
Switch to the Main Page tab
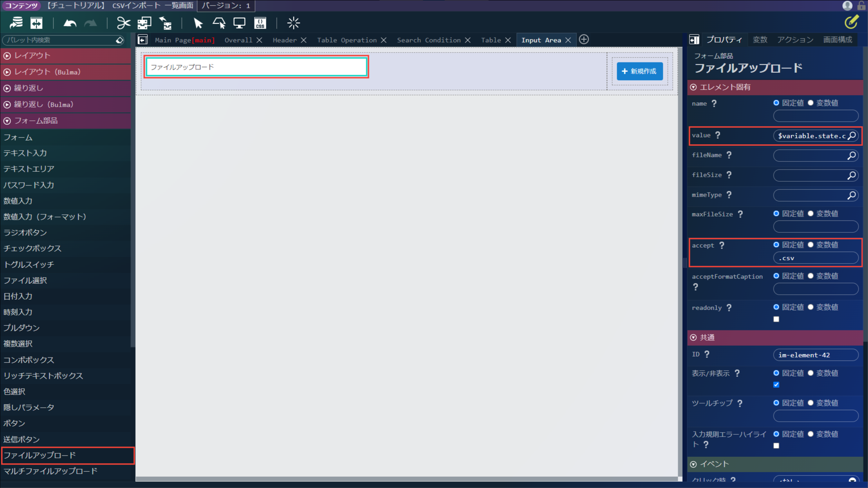(184, 40)
